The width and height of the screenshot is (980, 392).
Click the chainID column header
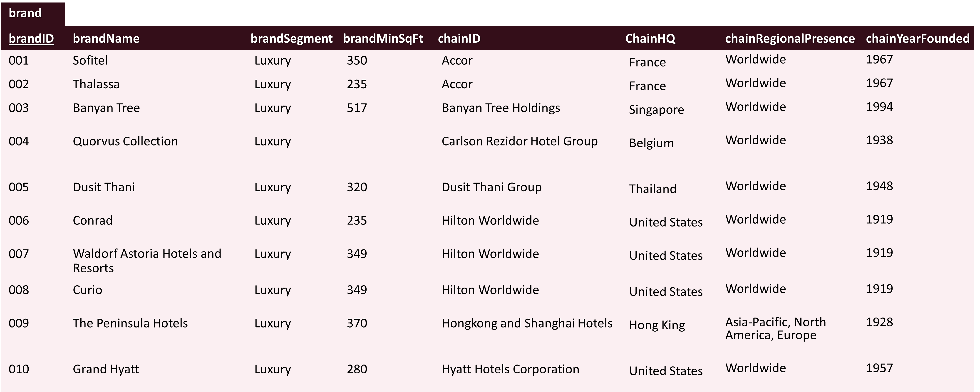459,38
